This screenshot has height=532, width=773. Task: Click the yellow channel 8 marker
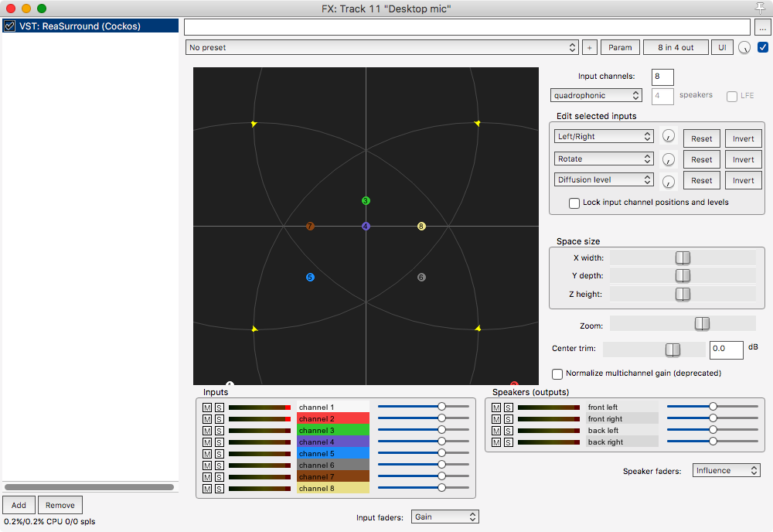point(421,227)
